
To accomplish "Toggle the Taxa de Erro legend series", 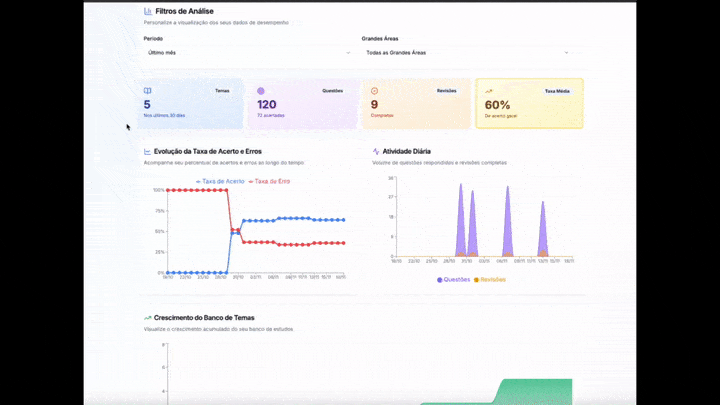I will (x=270, y=181).
